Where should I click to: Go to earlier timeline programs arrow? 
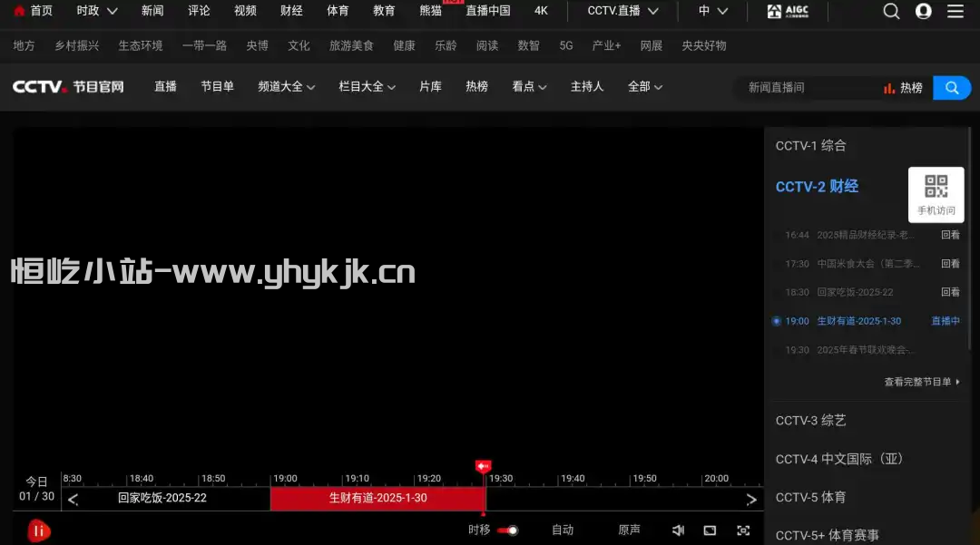(73, 499)
